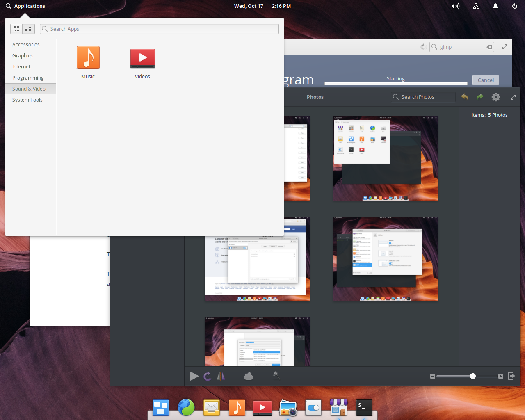This screenshot has height=420, width=525.
Task: Switch Applications menu to grid view
Action: pyautogui.click(x=16, y=29)
